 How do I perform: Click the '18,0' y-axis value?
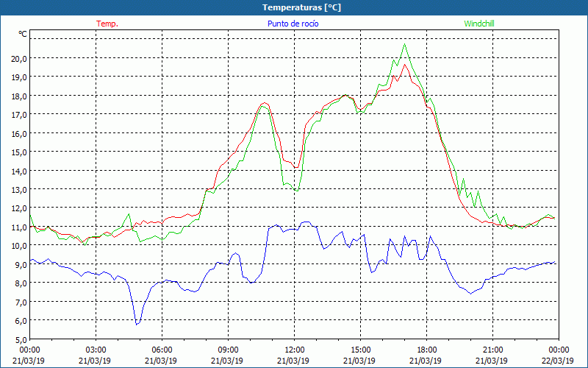click(x=20, y=96)
